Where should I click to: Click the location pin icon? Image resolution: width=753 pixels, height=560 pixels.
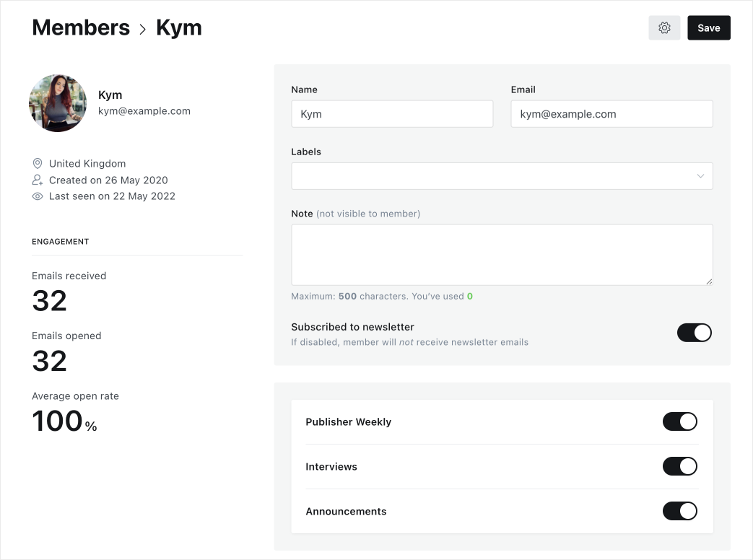38,164
